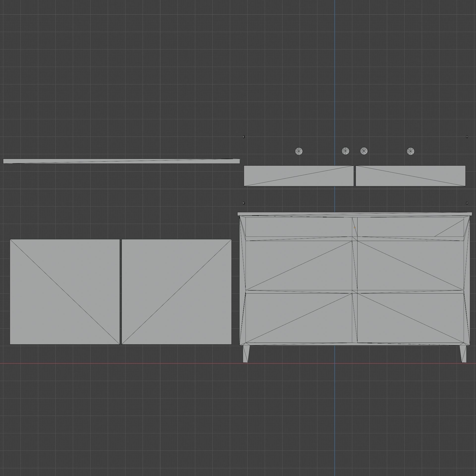The width and height of the screenshot is (476, 476).
Task: Select the cabinet's upper-left open drawer slot
Action: coord(299,227)
